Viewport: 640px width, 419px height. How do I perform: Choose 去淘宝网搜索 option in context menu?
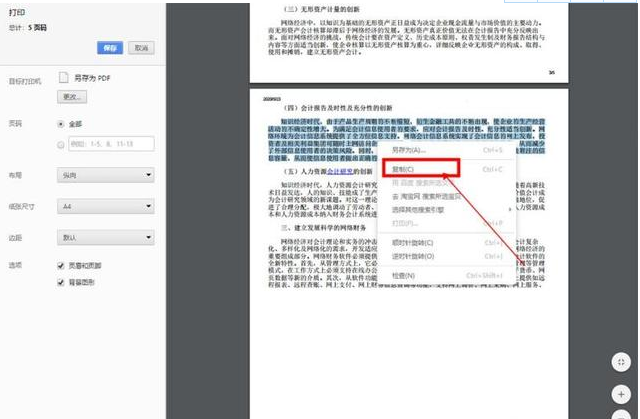click(447, 196)
